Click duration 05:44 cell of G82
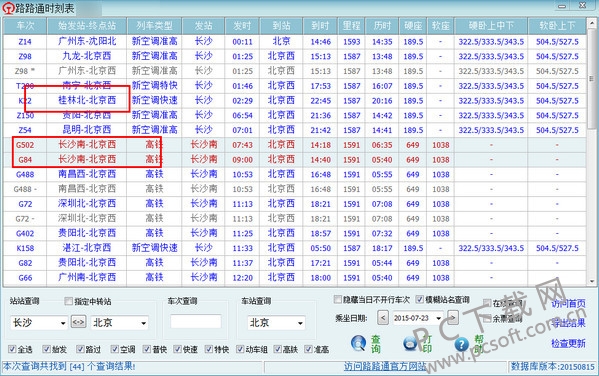 coord(382,263)
